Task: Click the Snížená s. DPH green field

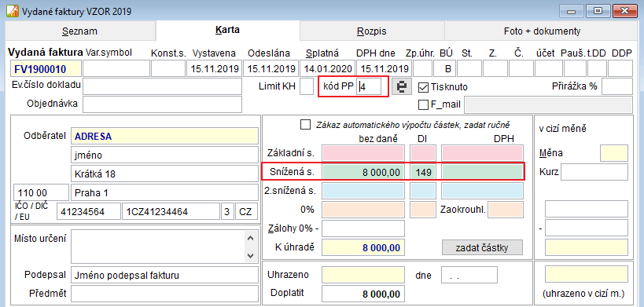Action: (x=482, y=172)
